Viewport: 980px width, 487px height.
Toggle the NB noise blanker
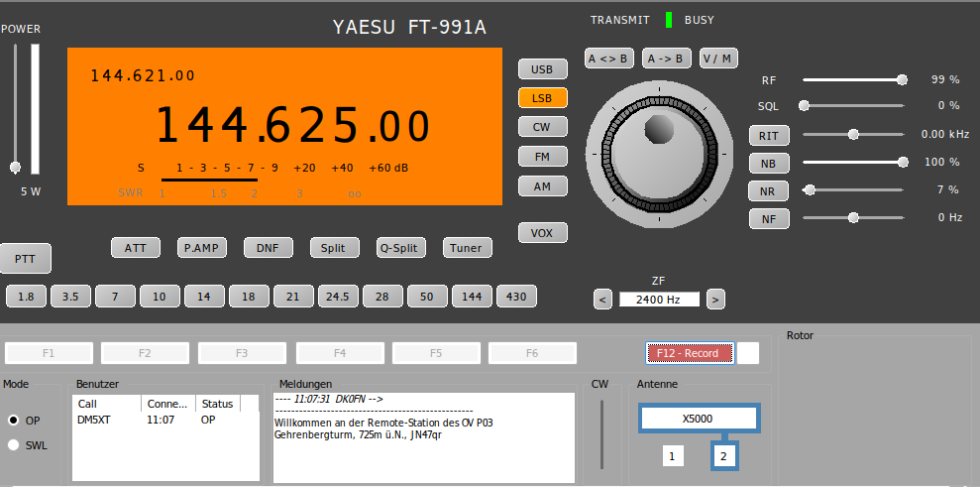(769, 164)
